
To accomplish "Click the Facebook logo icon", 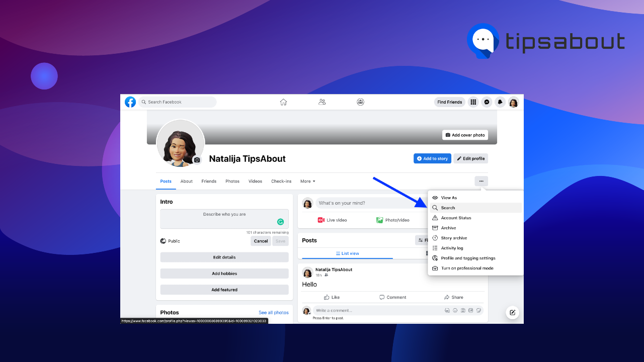I will tap(130, 102).
